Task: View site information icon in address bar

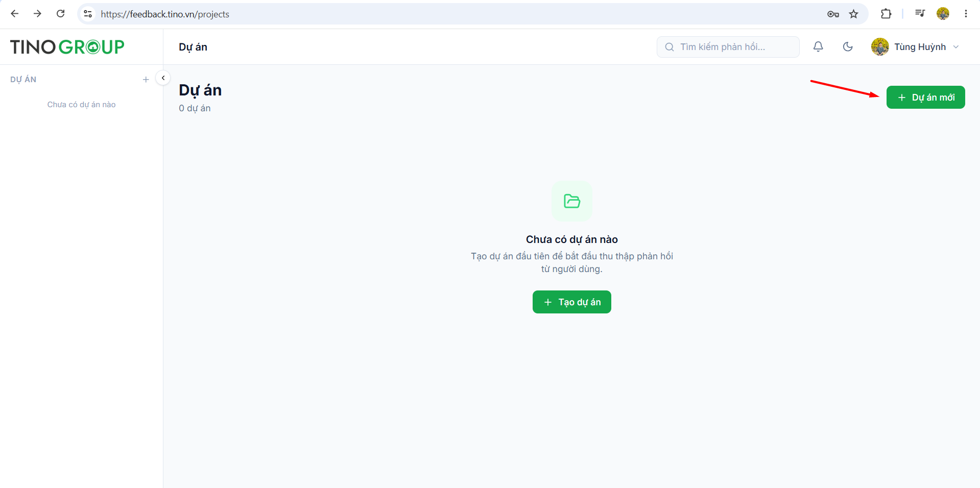Action: [x=88, y=14]
